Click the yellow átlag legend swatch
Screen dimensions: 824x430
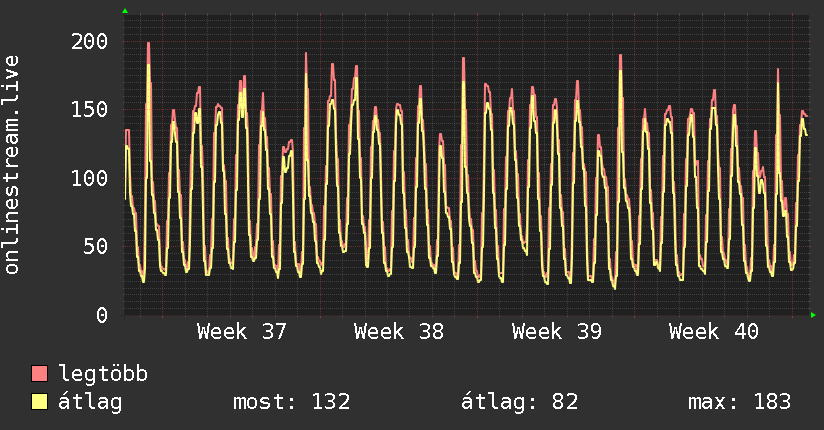[39, 401]
